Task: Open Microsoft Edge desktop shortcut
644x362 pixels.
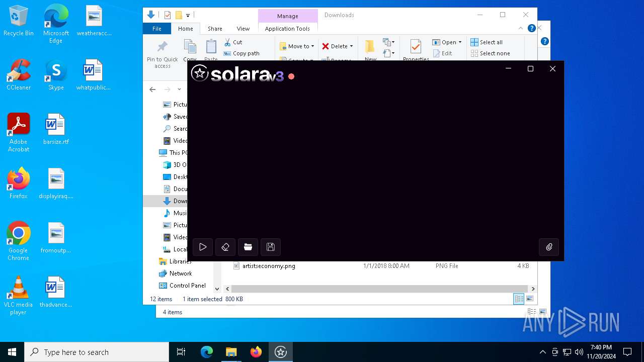Action: [56, 24]
